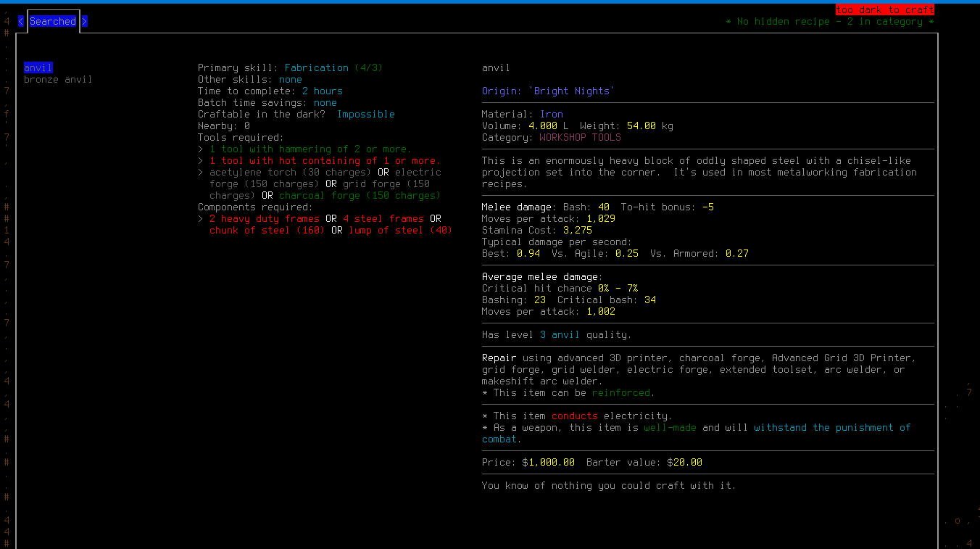The image size is (980, 549).
Task: Select the highlighted anvil recipe in the list
Action: tap(38, 68)
